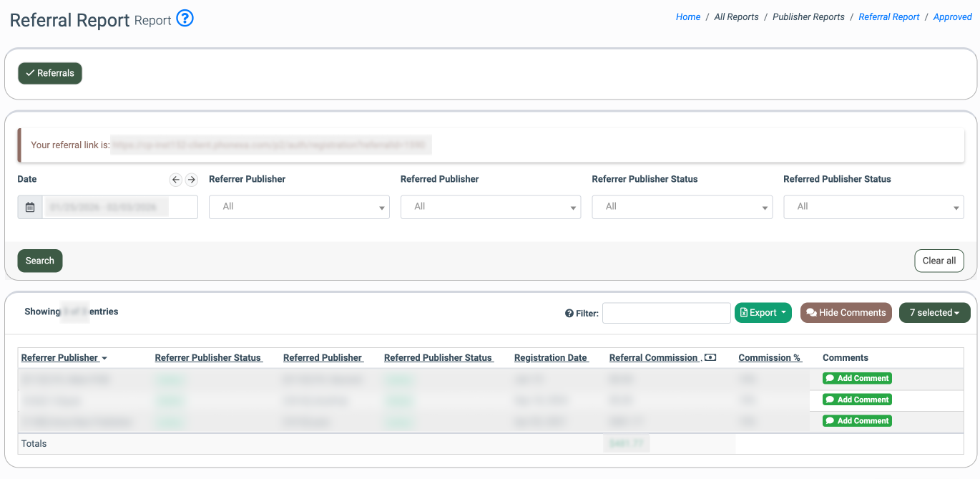This screenshot has height=479, width=980.
Task: Expand Referred Publisher Status dropdown
Action: [873, 207]
